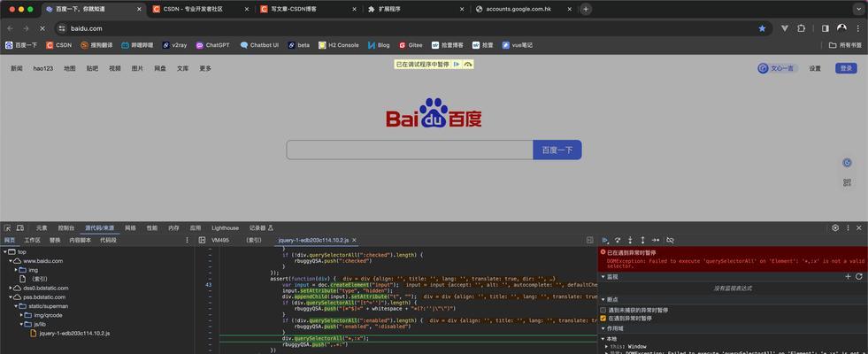This screenshot has width=868, height=354.
Task: Open the Chrome profile avatar
Action: [842, 28]
